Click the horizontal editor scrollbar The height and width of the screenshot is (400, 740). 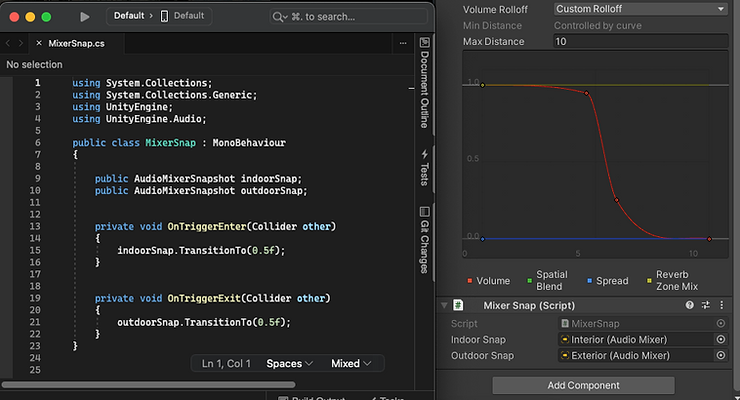tap(148, 384)
